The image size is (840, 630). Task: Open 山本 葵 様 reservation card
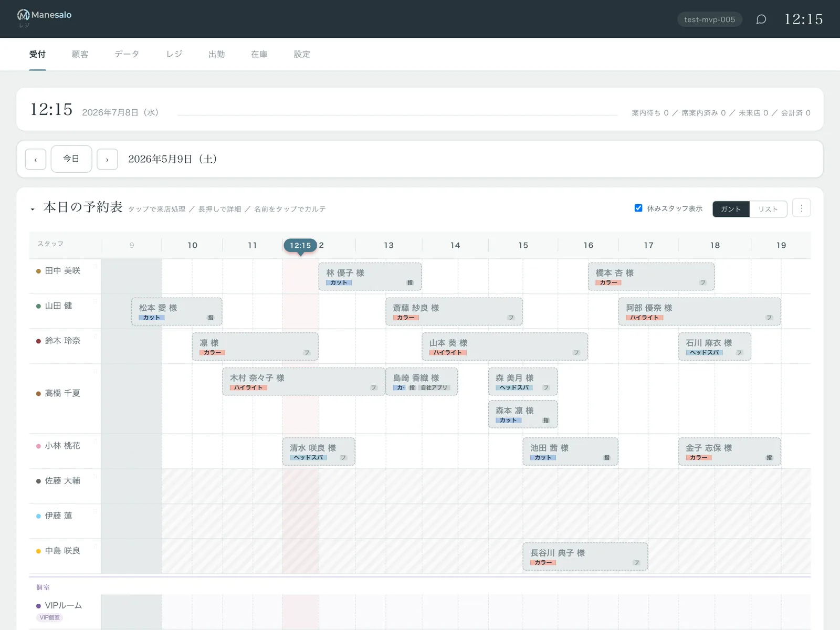[x=505, y=346]
